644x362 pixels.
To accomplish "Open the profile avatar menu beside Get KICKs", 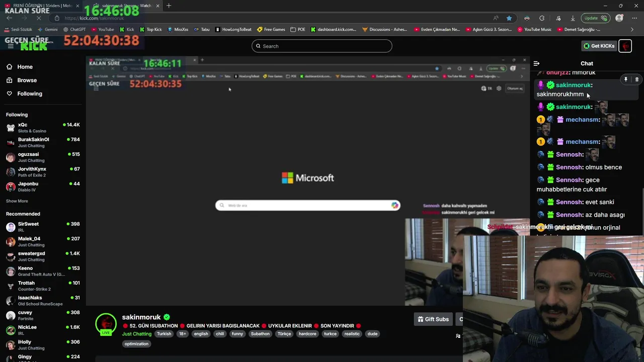I will tap(625, 46).
